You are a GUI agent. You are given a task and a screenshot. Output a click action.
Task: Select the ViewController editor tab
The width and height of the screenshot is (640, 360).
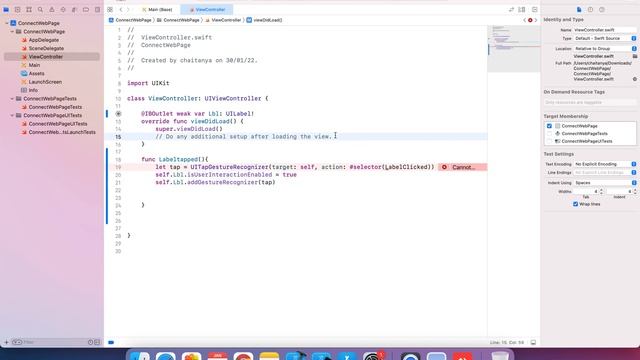click(x=207, y=9)
